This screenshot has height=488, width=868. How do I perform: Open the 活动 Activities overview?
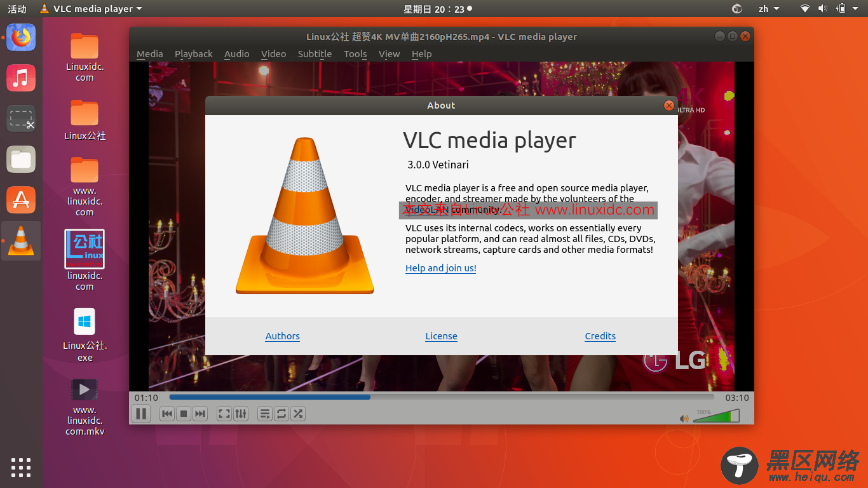17,9
